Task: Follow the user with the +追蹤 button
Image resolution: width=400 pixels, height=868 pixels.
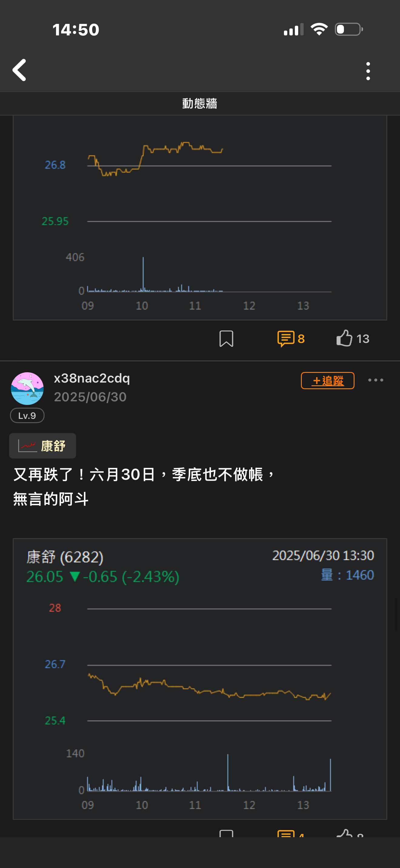Action: [328, 380]
